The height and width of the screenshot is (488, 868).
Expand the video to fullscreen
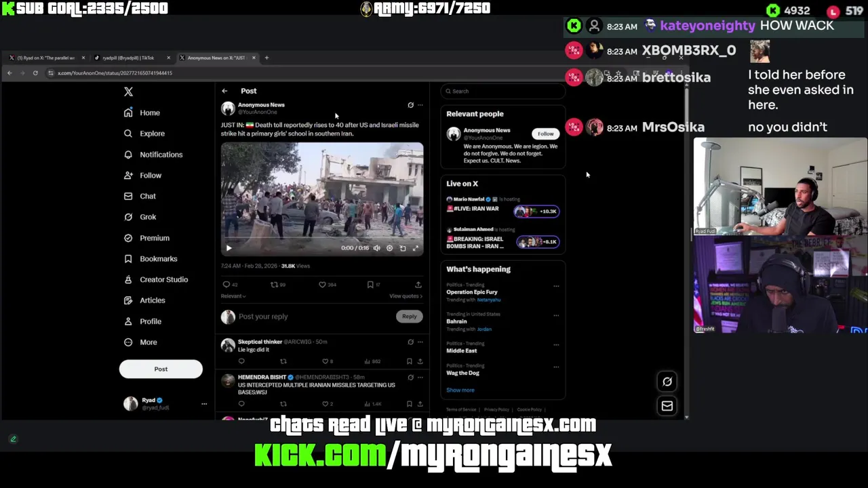coord(416,248)
